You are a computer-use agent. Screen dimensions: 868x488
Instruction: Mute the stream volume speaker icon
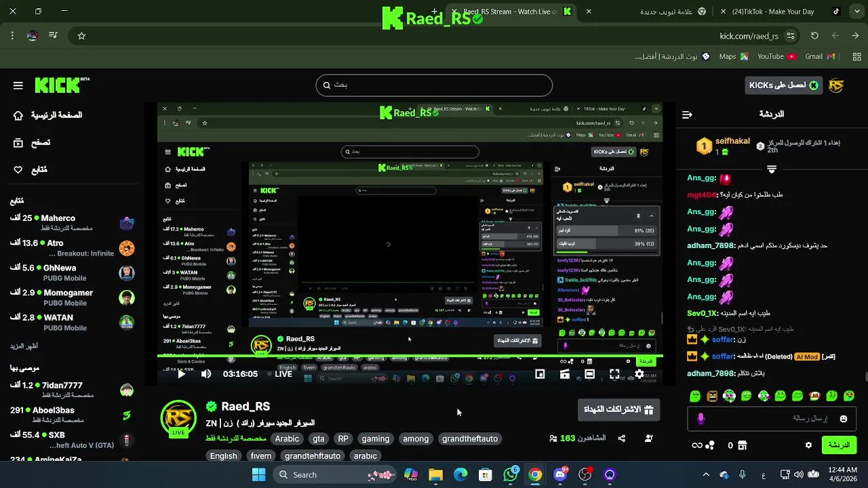206,374
